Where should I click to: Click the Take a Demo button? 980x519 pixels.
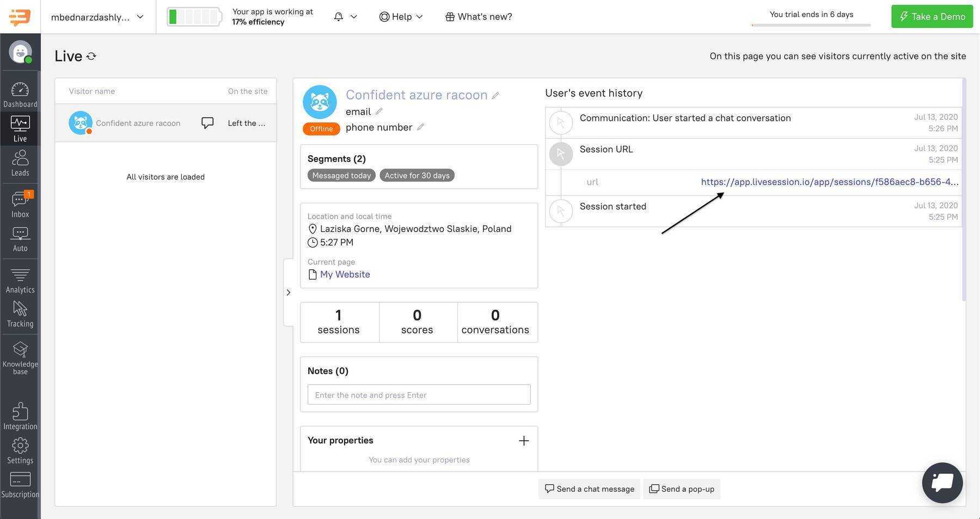932,17
